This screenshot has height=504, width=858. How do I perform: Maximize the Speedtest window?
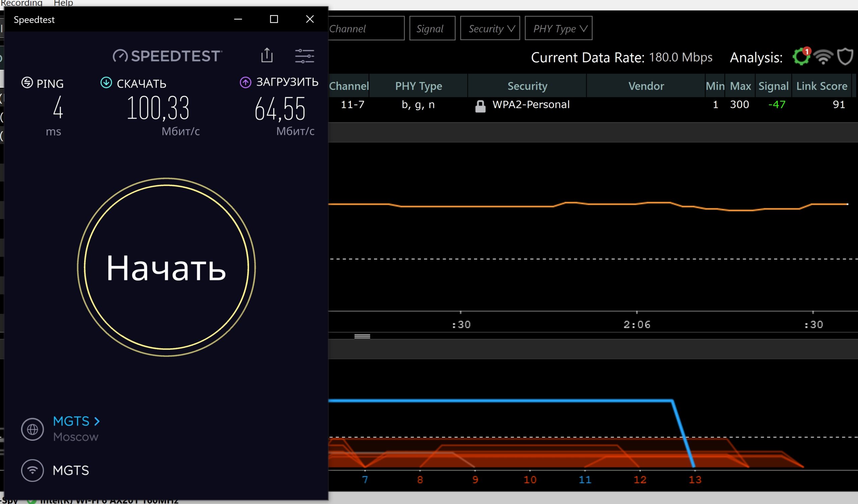click(x=274, y=19)
